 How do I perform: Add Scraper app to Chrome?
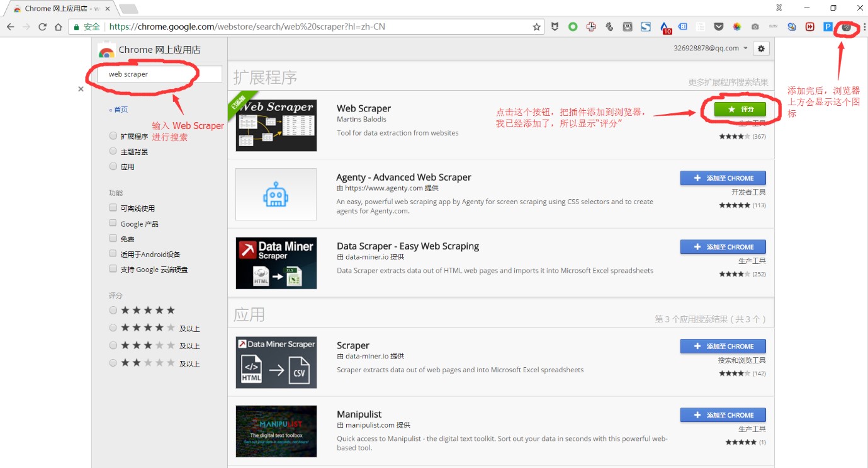coord(723,346)
